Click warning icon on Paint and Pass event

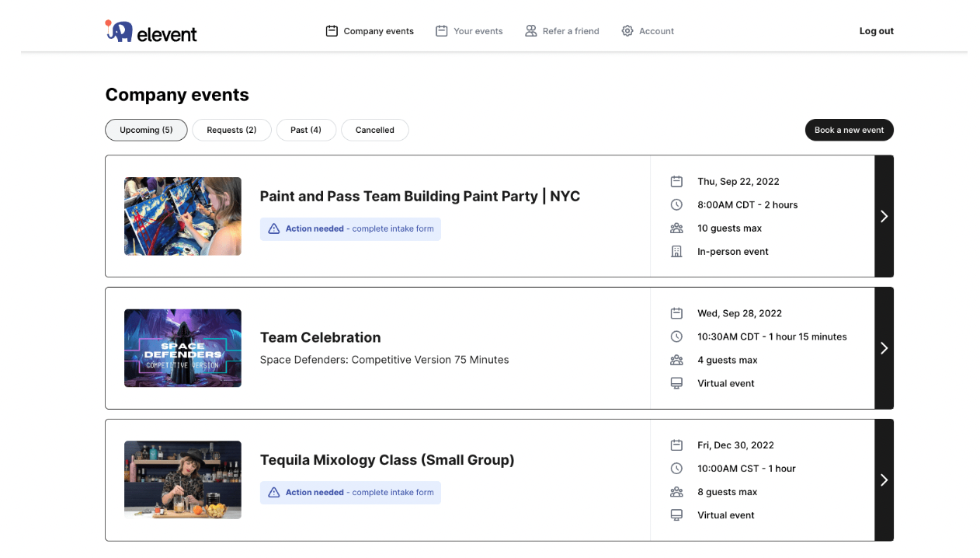pos(273,229)
